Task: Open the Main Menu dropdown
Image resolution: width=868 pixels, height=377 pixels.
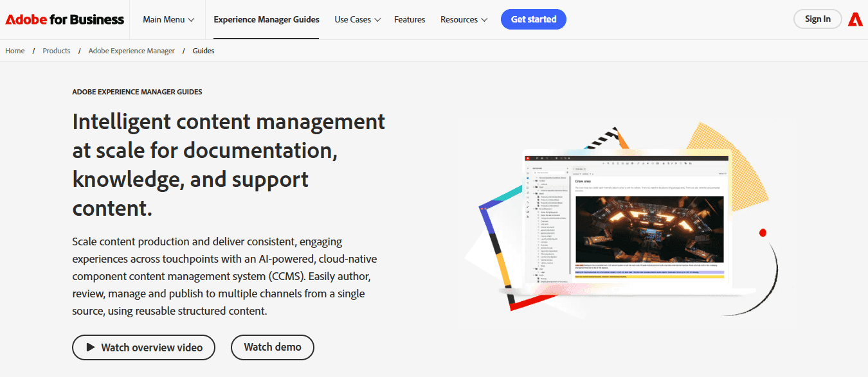Action: [x=168, y=19]
